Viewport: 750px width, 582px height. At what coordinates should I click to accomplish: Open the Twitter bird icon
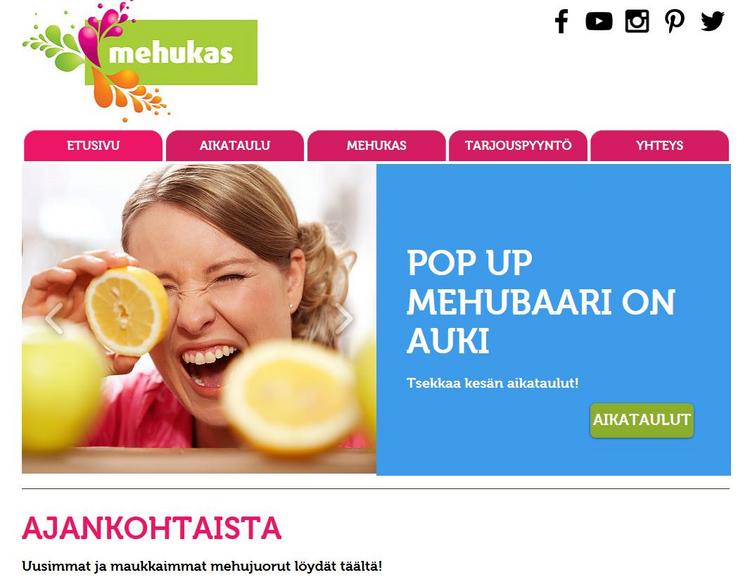pyautogui.click(x=712, y=21)
